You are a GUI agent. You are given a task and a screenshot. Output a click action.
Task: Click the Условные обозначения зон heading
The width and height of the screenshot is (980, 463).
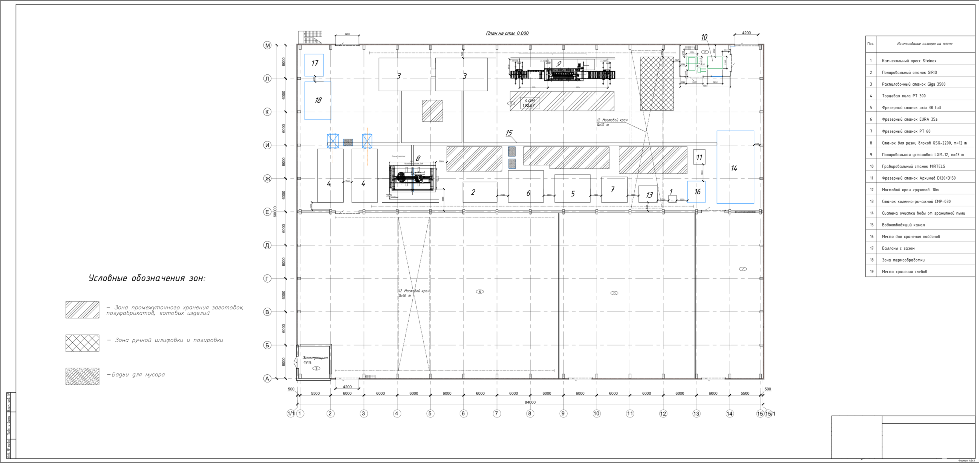coord(147,278)
